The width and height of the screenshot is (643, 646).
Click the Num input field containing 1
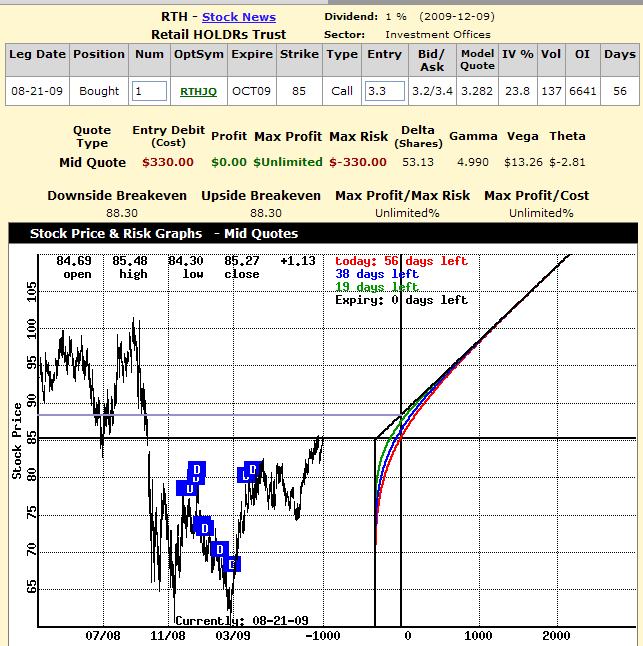coord(149,91)
